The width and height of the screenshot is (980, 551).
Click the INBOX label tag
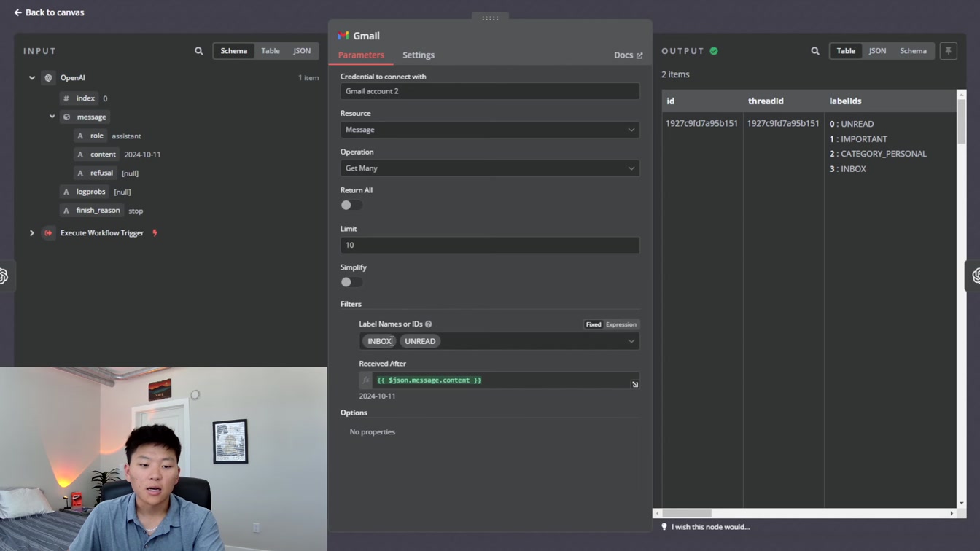click(x=379, y=341)
